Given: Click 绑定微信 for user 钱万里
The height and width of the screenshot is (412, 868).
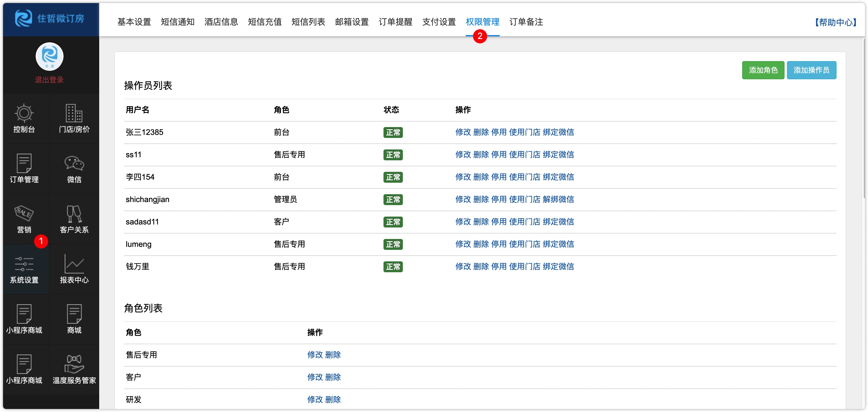Looking at the screenshot, I should (558, 266).
